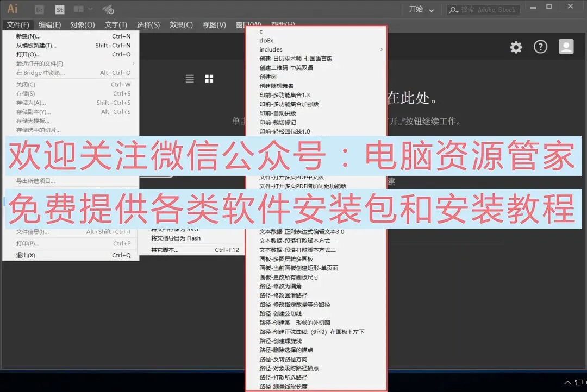Open the layout icon's dropdown arrow
The image size is (587, 392).
click(90, 9)
